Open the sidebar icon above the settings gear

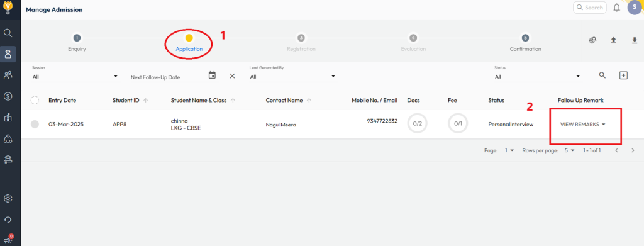[8, 160]
